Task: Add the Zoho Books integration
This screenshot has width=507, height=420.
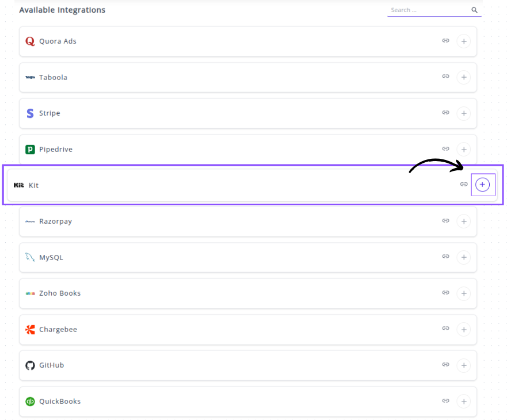Action: tap(463, 293)
